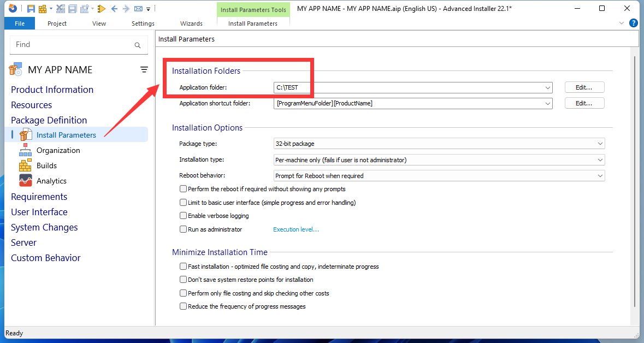Click Edit button for Application folder
This screenshot has height=343, width=644.
(584, 87)
